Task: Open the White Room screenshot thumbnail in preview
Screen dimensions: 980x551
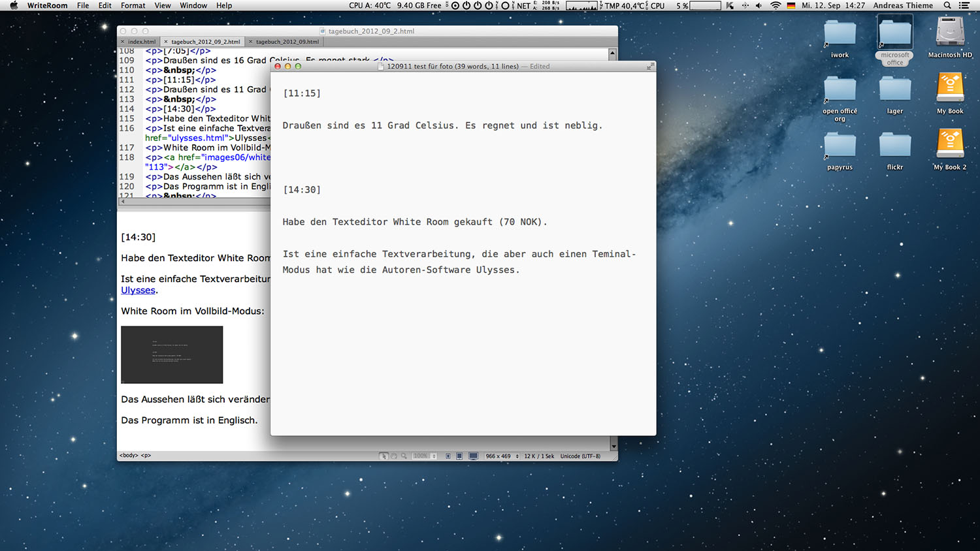Action: pos(172,354)
